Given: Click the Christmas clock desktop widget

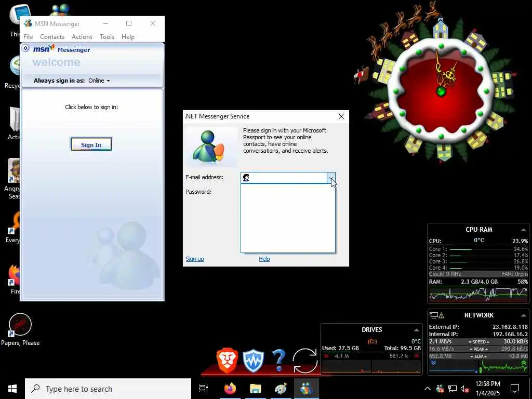Looking at the screenshot, I should pyautogui.click(x=441, y=91).
